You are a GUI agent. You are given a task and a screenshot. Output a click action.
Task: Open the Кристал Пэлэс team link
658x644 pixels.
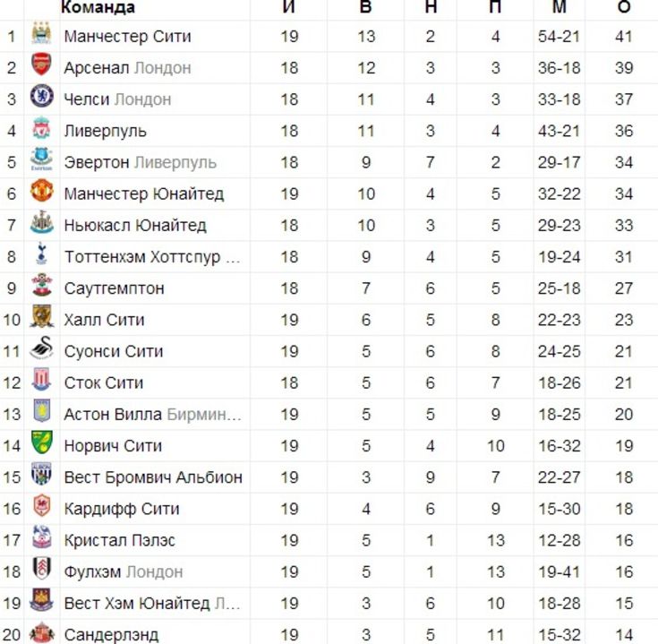pos(120,540)
